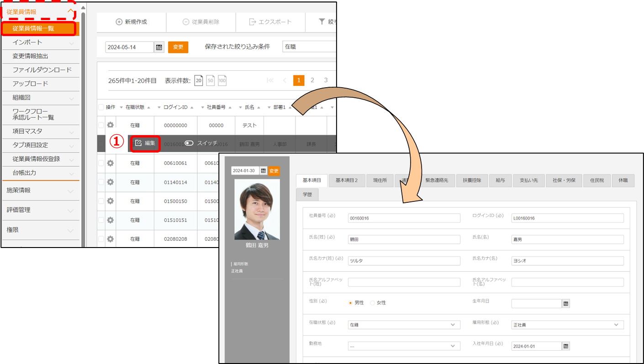Show 50 items per page
The height and width of the screenshot is (364, 644).
(211, 80)
